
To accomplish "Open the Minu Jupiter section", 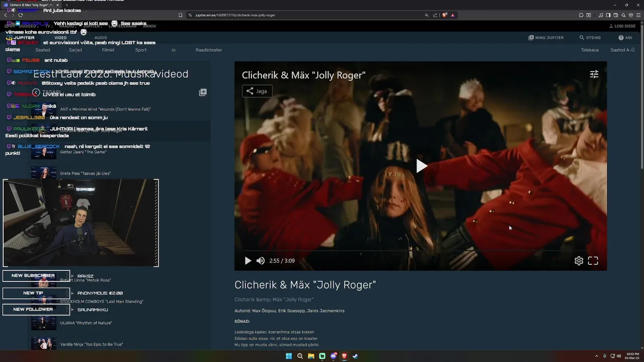I will (546, 38).
